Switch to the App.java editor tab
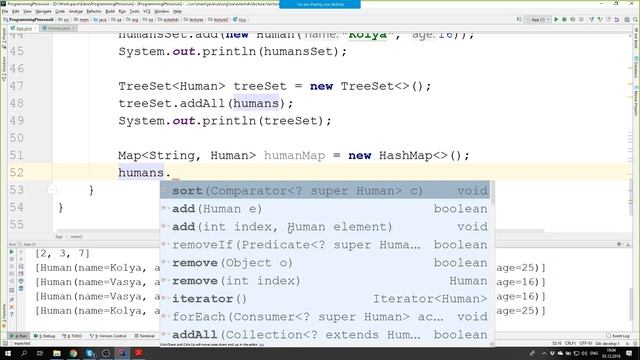The image size is (640, 360). click(24, 28)
